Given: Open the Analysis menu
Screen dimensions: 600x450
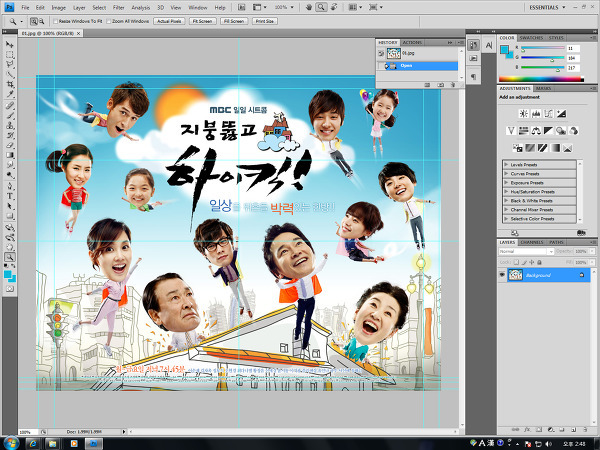Looking at the screenshot, I should pyautogui.click(x=140, y=7).
